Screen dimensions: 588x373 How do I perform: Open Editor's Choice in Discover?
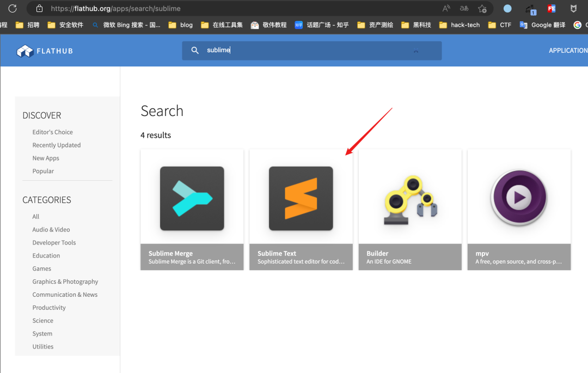[52, 132]
